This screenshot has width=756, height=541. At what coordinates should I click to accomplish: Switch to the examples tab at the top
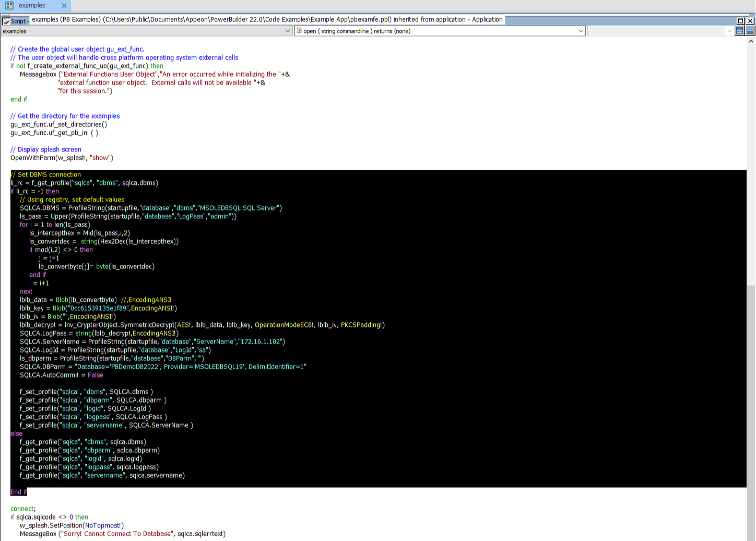click(31, 6)
